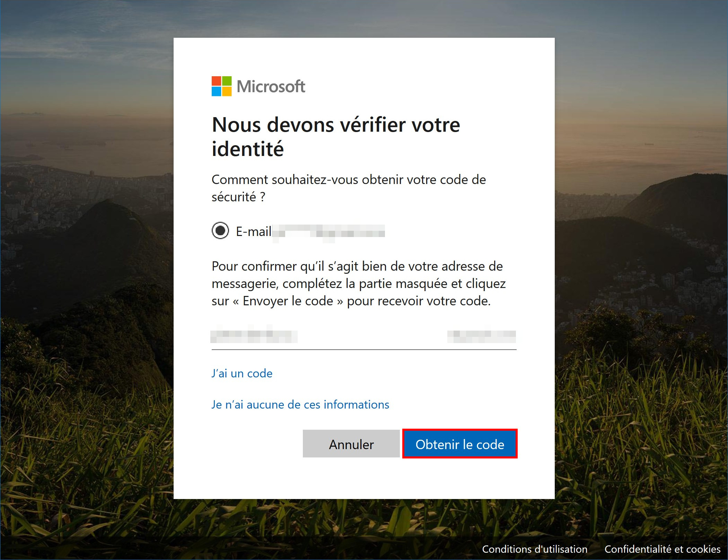Click the blurred address beside E-mail option
Image resolution: width=728 pixels, height=560 pixels.
(x=328, y=231)
